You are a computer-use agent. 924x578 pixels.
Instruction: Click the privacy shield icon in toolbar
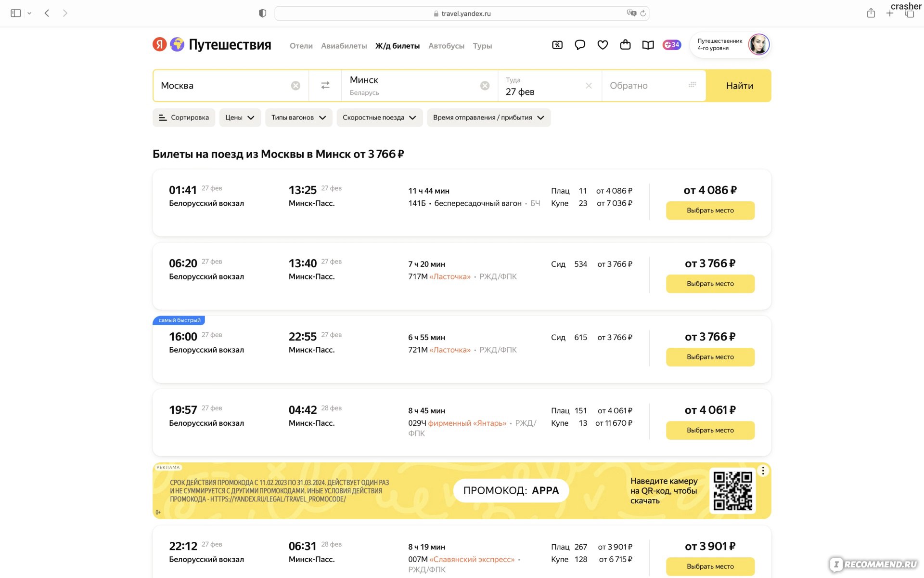[x=262, y=13]
